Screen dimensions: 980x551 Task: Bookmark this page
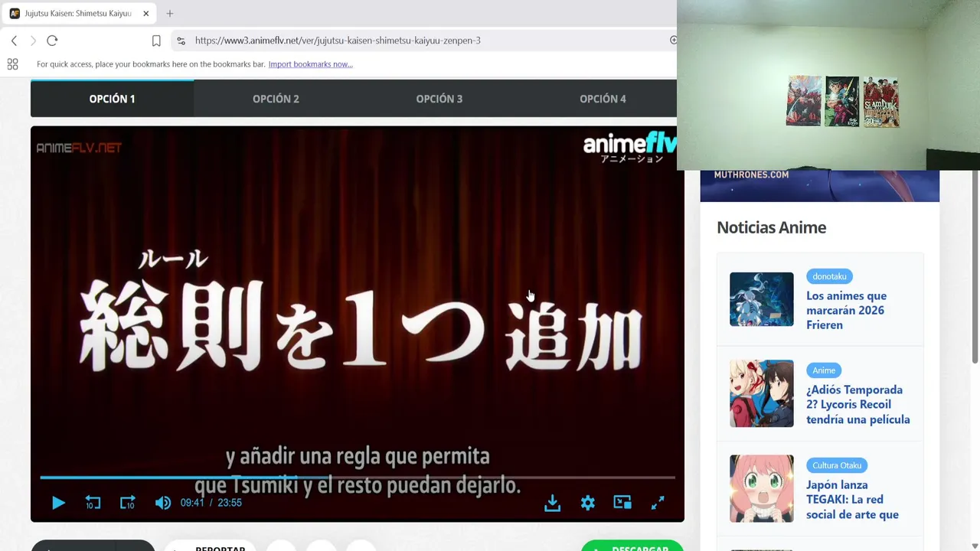(x=156, y=41)
